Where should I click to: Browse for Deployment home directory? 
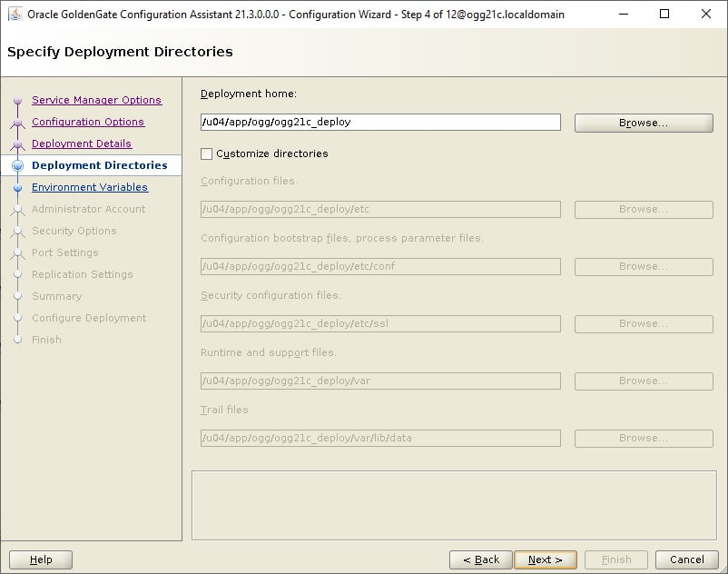[x=644, y=124]
